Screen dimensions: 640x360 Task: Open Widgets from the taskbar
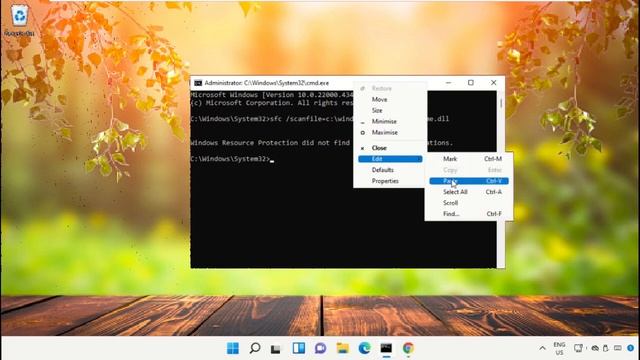pos(299,348)
